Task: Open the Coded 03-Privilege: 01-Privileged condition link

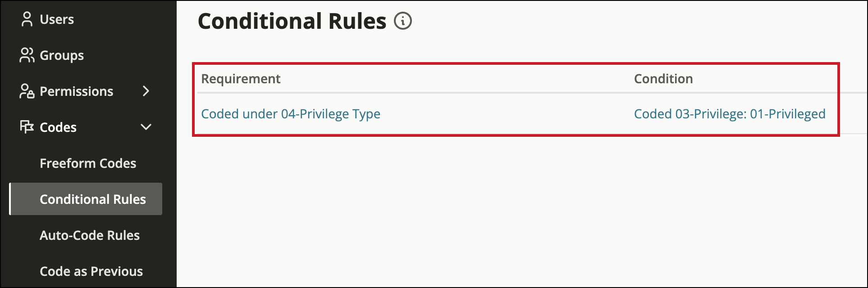Action: click(x=730, y=114)
